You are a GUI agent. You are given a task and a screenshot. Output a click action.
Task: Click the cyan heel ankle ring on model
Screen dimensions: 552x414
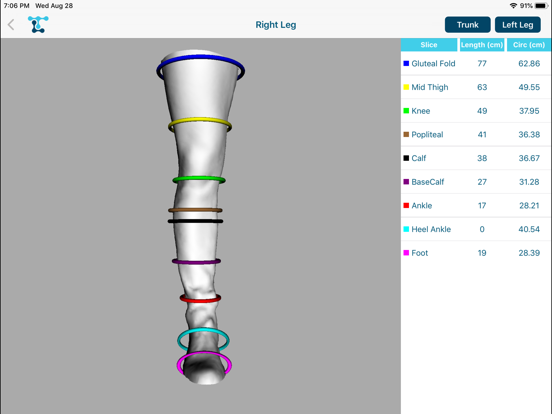click(x=203, y=330)
